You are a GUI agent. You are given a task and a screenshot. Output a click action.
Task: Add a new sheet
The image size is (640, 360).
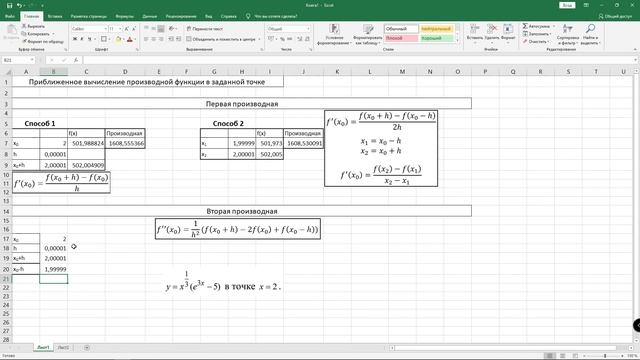pyautogui.click(x=87, y=348)
